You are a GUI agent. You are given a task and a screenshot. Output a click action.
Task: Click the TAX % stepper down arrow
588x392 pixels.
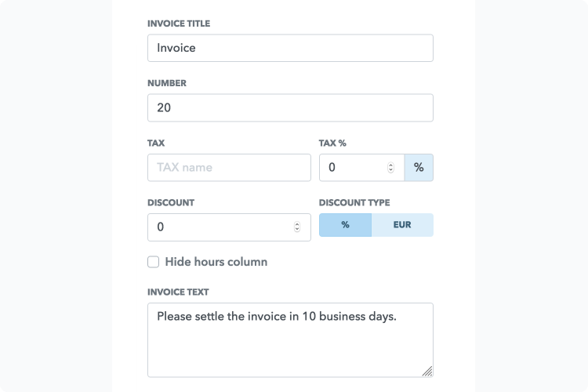(x=390, y=170)
